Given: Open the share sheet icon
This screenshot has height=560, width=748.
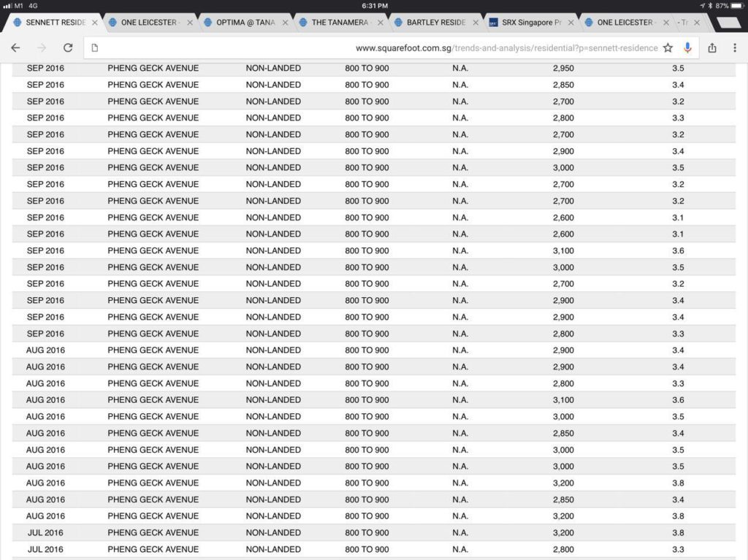Looking at the screenshot, I should [712, 47].
